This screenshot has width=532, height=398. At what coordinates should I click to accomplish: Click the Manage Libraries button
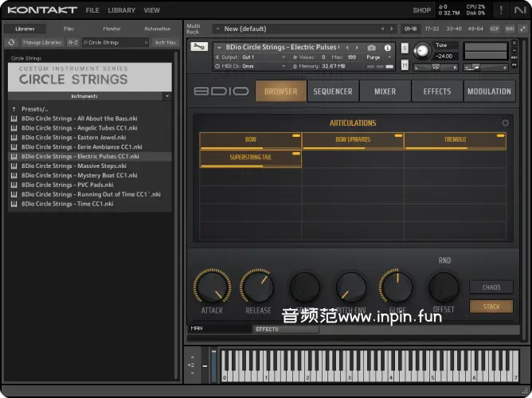[x=42, y=41]
